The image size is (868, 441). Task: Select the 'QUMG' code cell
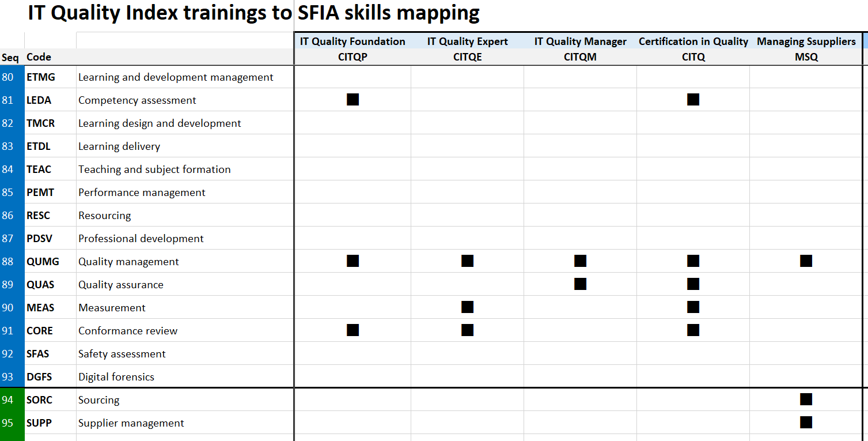tap(50, 262)
